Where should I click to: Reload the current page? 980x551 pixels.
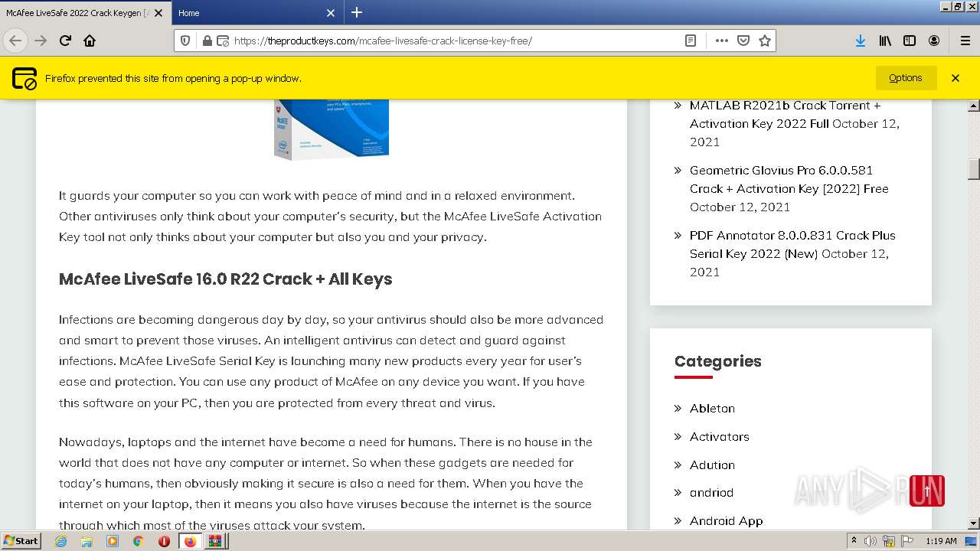click(65, 41)
